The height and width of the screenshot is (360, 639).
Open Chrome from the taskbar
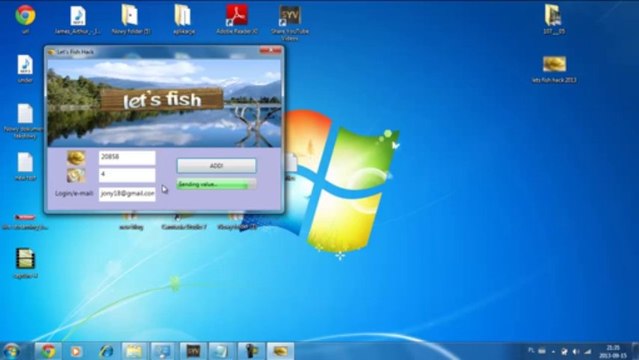(48, 351)
